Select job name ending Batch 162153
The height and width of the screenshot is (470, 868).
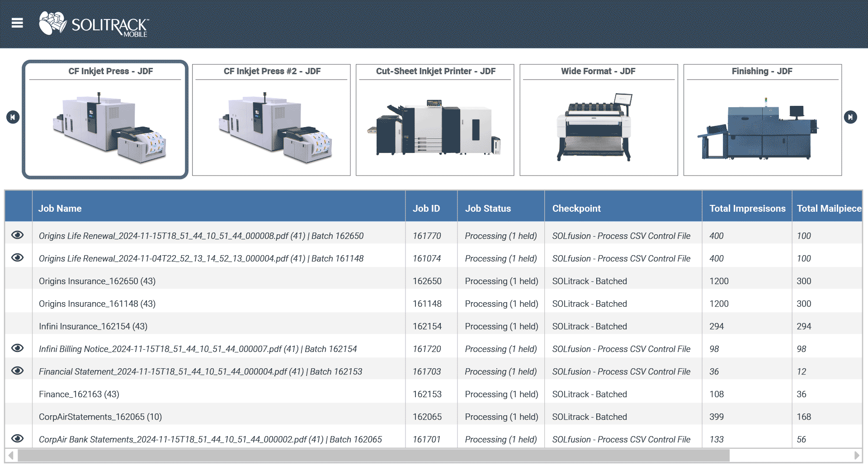coord(200,371)
